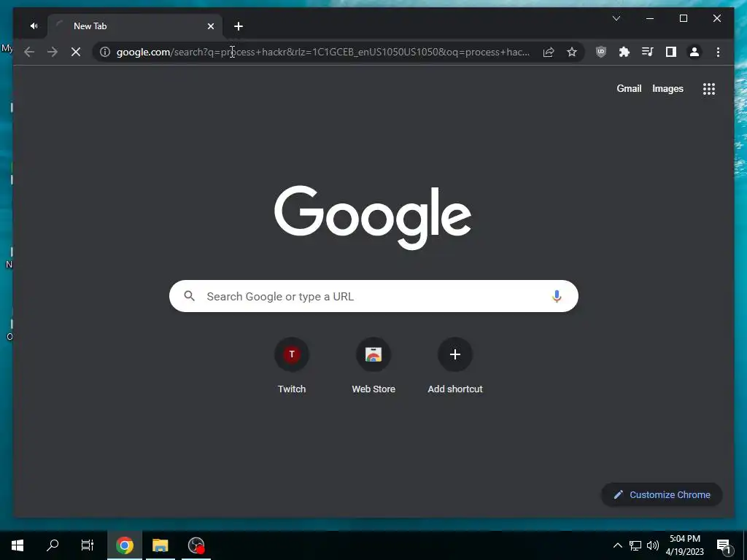
Task: Share this page icon in address bar
Action: pos(549,52)
